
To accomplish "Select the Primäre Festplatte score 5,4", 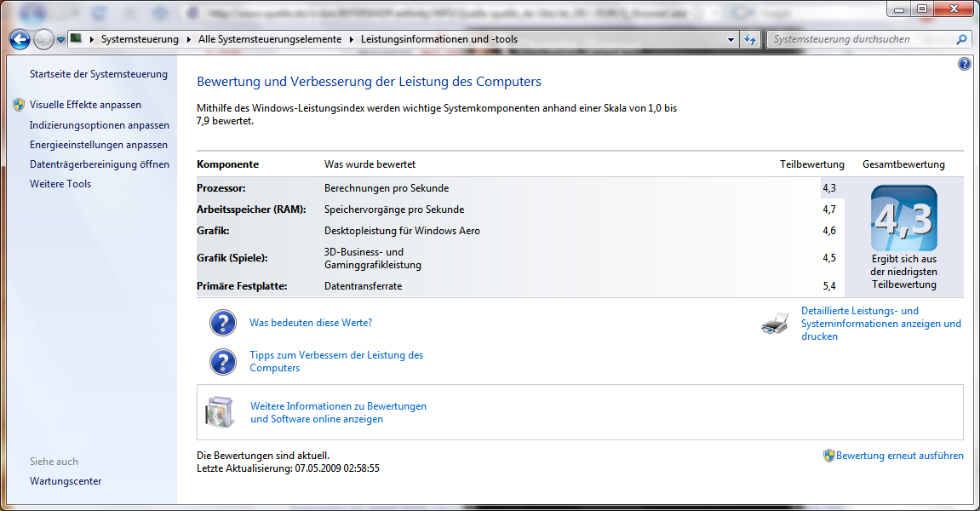I will pyautogui.click(x=828, y=286).
